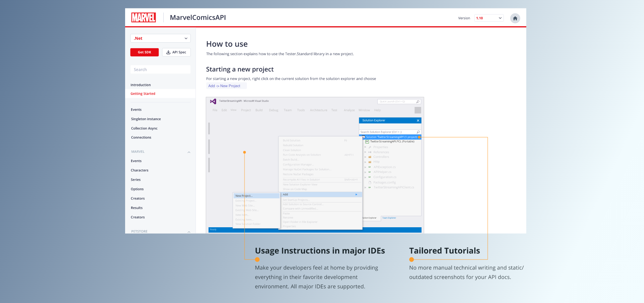The width and height of the screenshot is (644, 303).
Task: Select the APIHelper.cs file
Action: pyautogui.click(x=382, y=172)
